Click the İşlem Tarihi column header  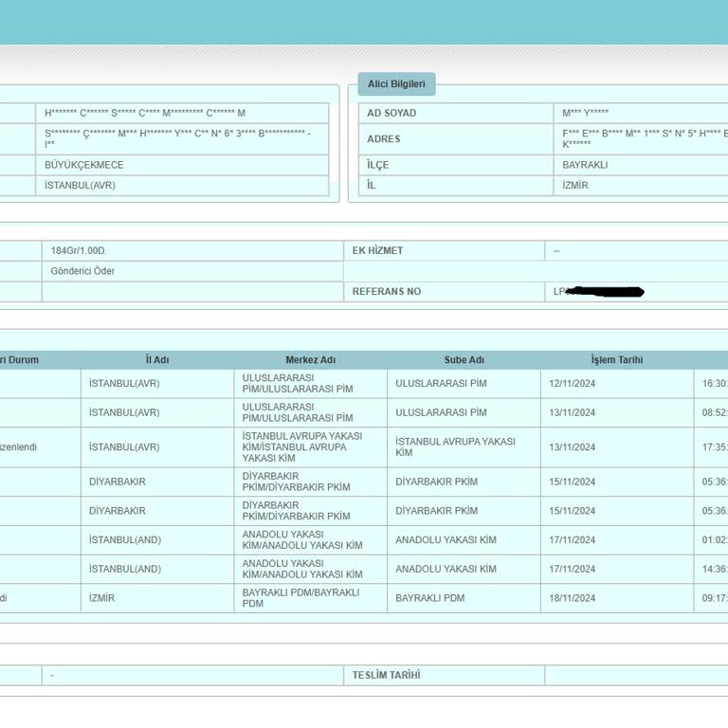coord(617,360)
